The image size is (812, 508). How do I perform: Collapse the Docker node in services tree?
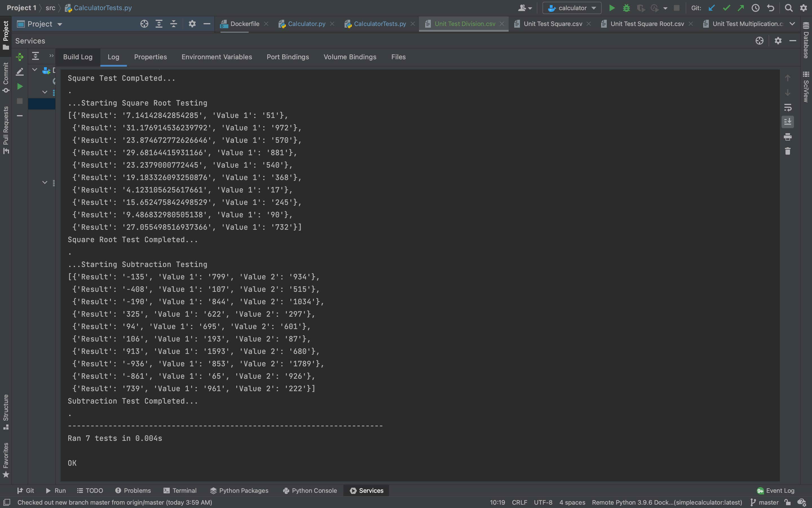coord(35,70)
